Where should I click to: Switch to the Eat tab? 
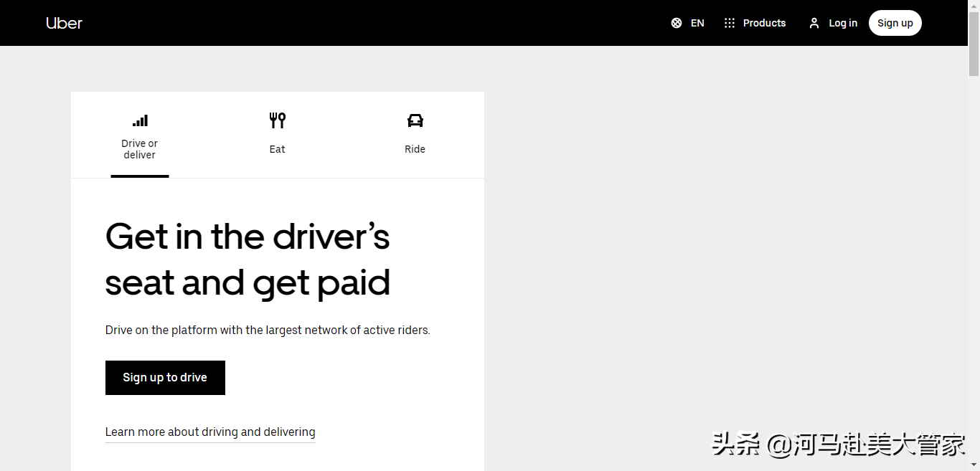tap(278, 135)
